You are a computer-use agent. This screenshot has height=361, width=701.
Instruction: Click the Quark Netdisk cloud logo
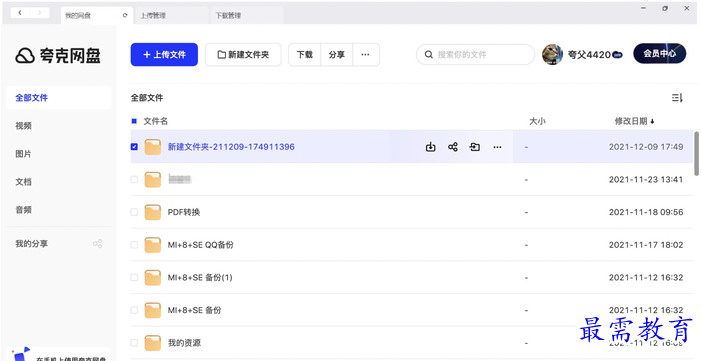(25, 55)
